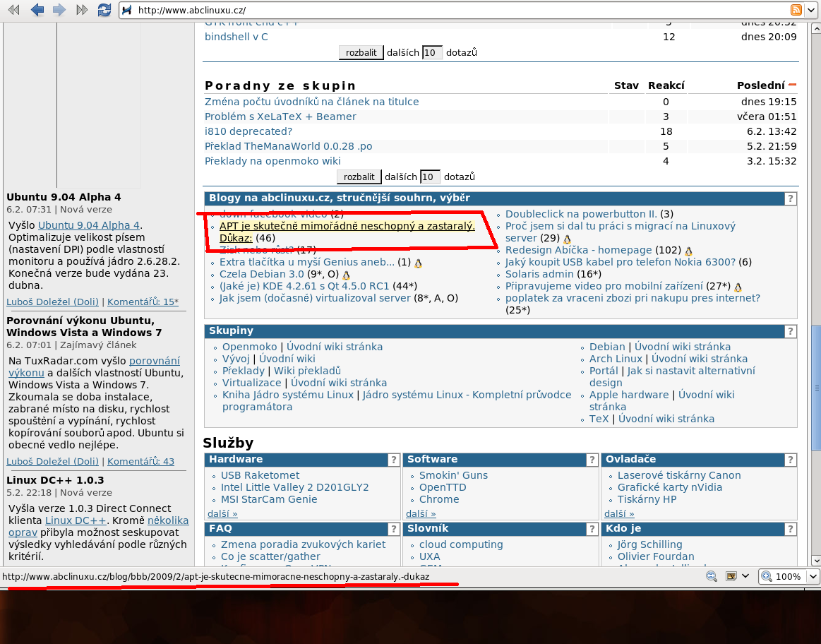Reload the page with the refresh icon

pyautogui.click(x=104, y=10)
